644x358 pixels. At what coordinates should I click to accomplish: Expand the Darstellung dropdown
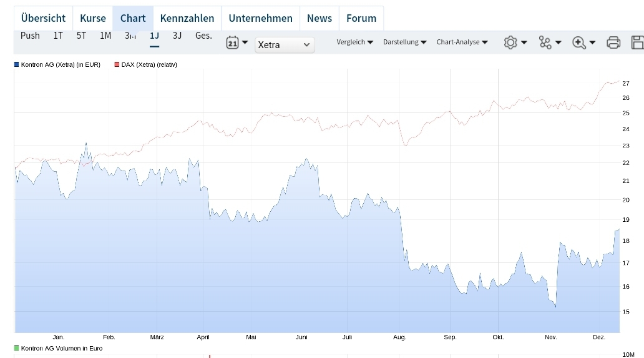[x=404, y=42]
